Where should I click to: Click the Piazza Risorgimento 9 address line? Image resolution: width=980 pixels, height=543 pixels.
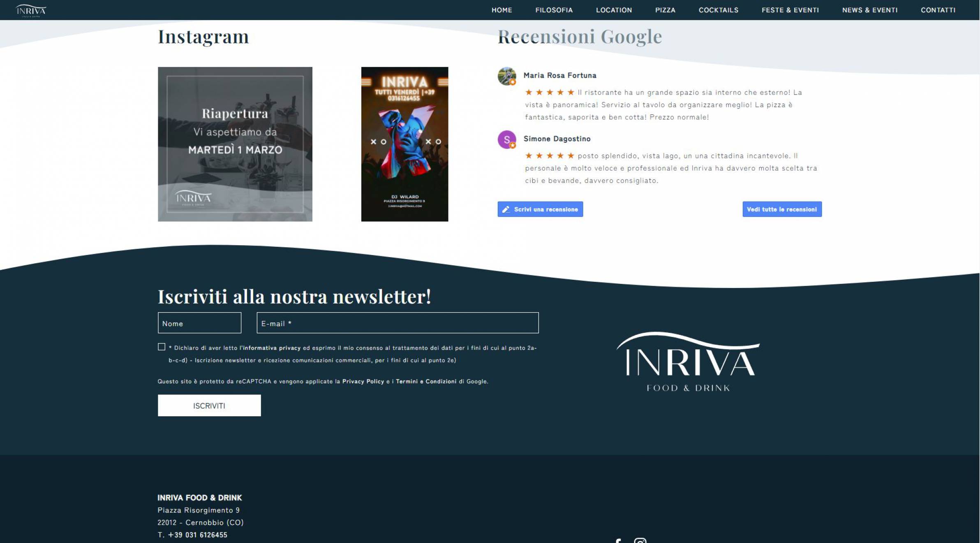(x=199, y=510)
